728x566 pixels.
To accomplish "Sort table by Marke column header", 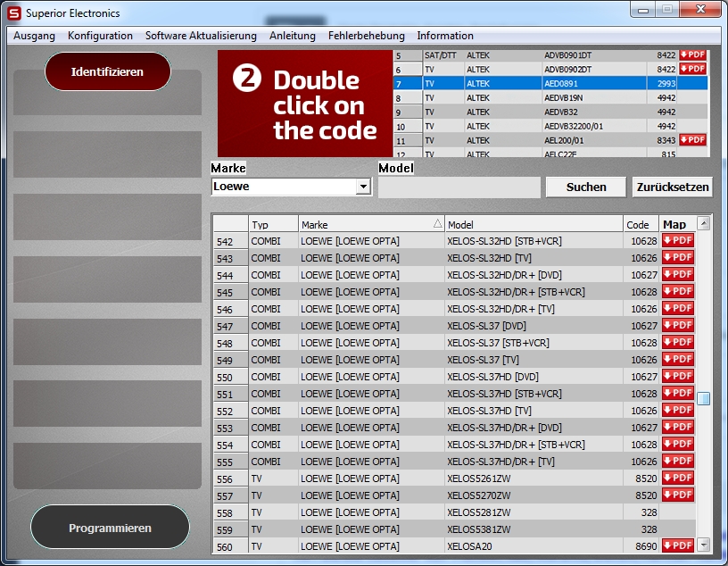I will tap(371, 225).
